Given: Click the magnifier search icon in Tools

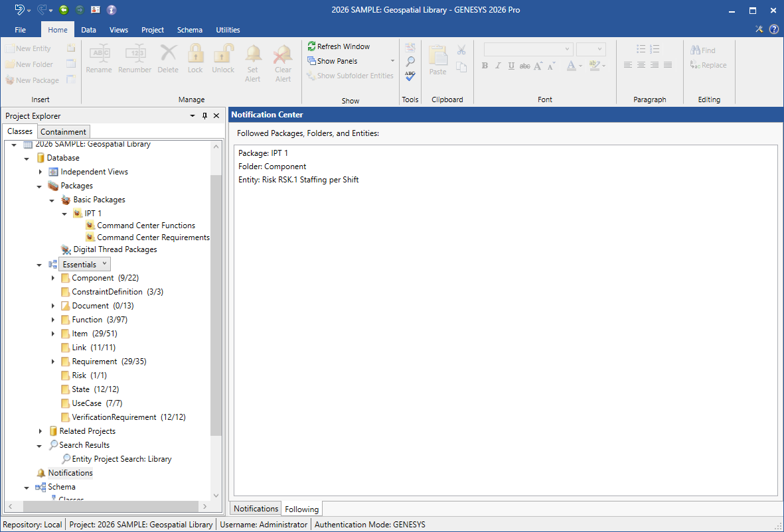Looking at the screenshot, I should tap(410, 62).
